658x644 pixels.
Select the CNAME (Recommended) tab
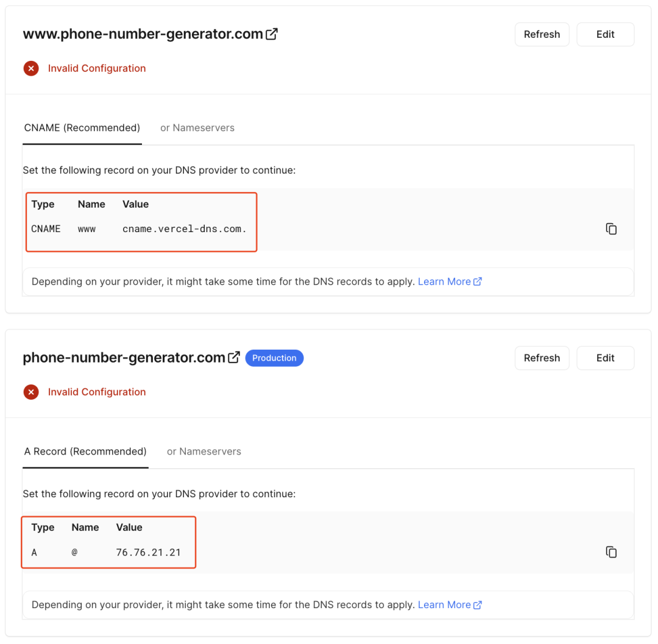(82, 128)
